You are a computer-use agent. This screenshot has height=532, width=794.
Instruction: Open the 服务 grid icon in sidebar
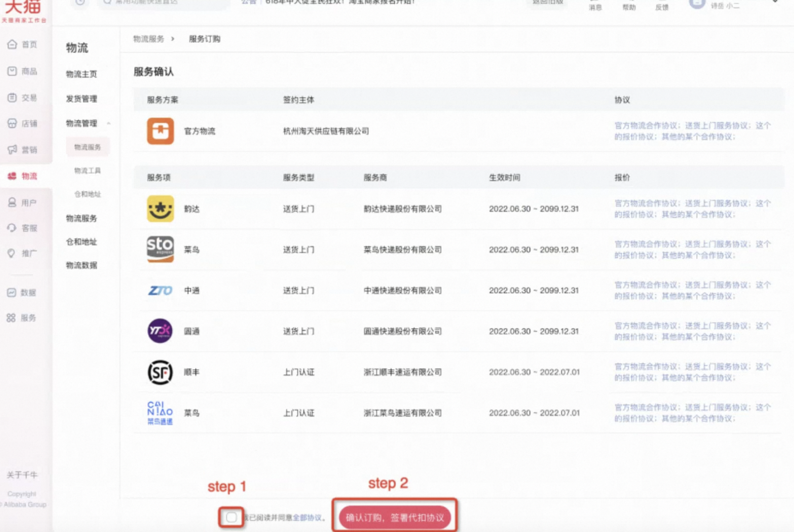coord(11,318)
